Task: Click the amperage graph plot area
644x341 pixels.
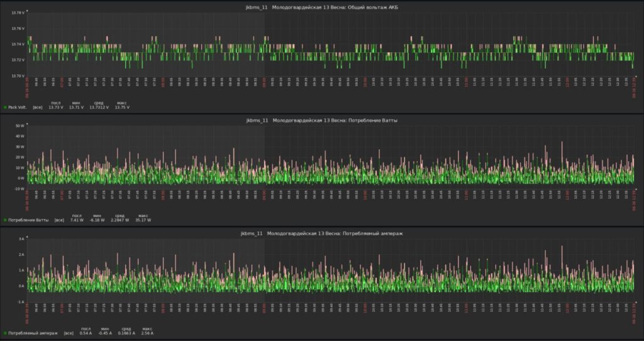Action: (331, 270)
